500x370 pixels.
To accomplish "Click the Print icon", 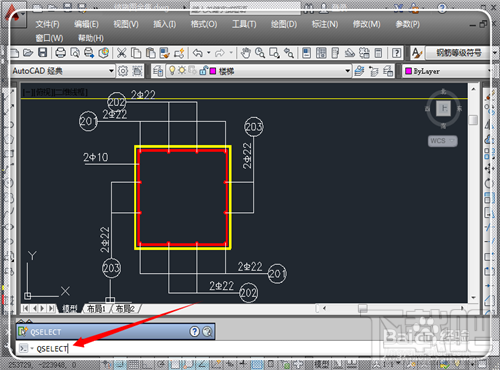I will (x=60, y=53).
